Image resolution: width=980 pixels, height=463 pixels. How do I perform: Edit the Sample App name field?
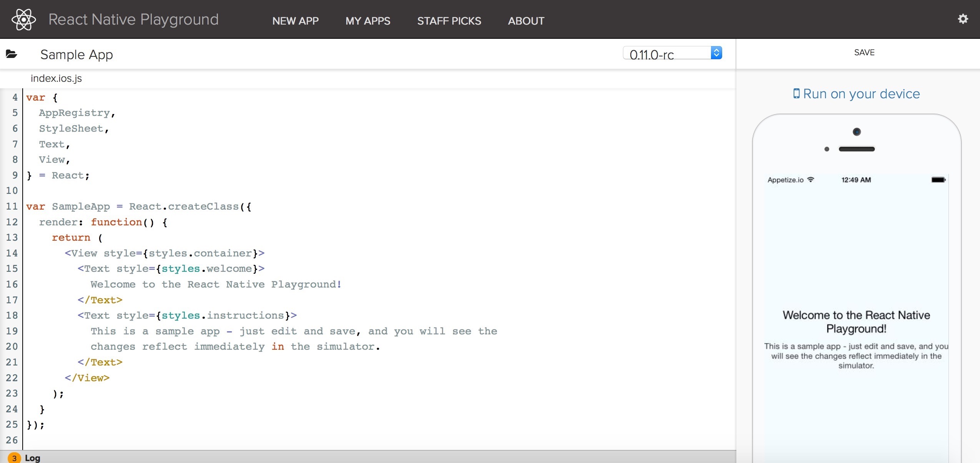pos(76,55)
